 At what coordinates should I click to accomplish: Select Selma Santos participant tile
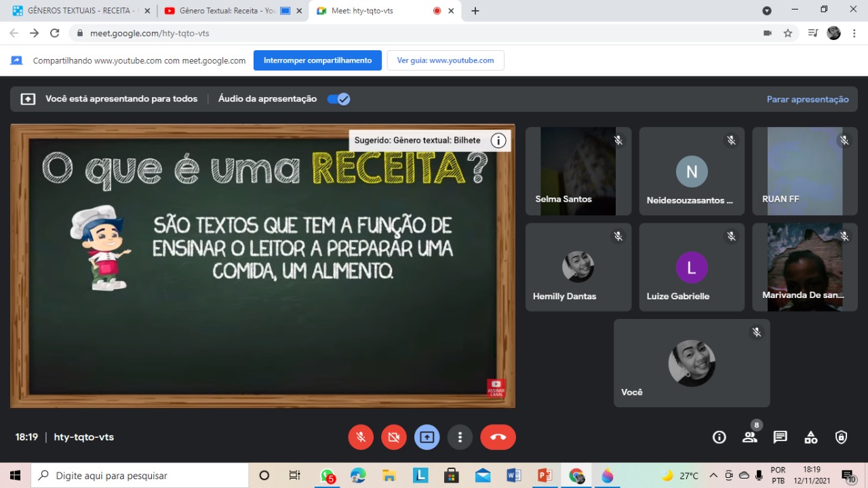[x=578, y=171]
